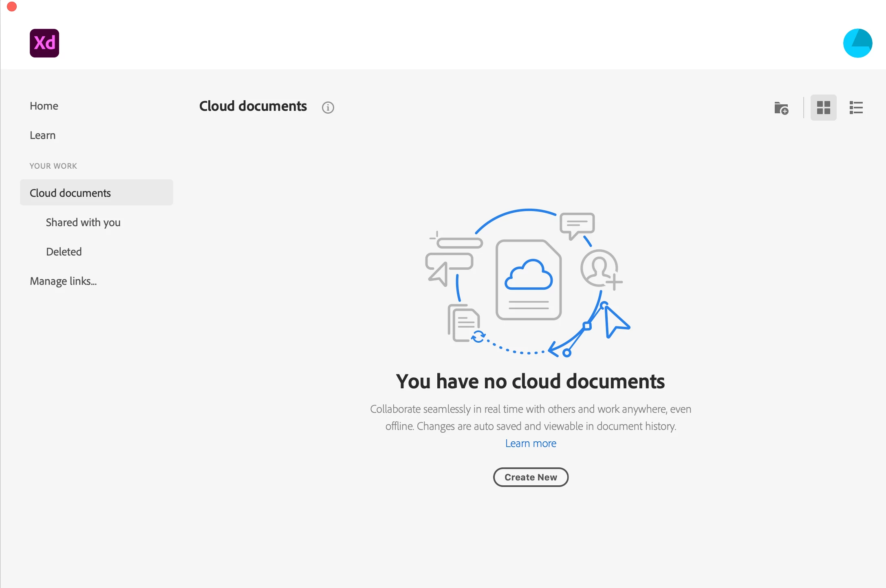The width and height of the screenshot is (886, 588).
Task: Create a new folder with folder-plus icon
Action: tap(781, 108)
